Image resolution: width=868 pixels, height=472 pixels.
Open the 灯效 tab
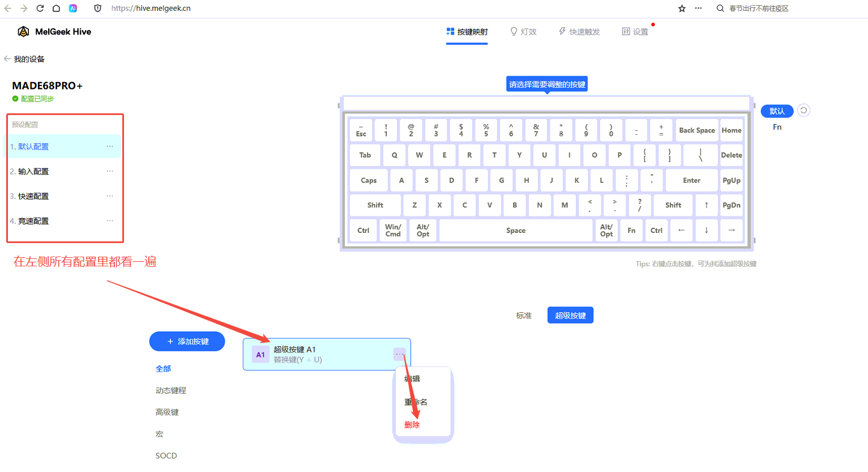point(524,32)
